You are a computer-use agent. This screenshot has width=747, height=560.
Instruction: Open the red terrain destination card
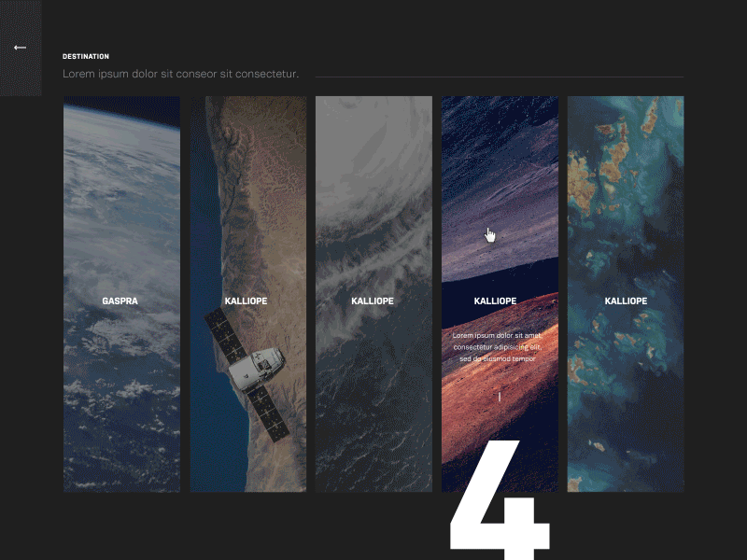[500, 294]
